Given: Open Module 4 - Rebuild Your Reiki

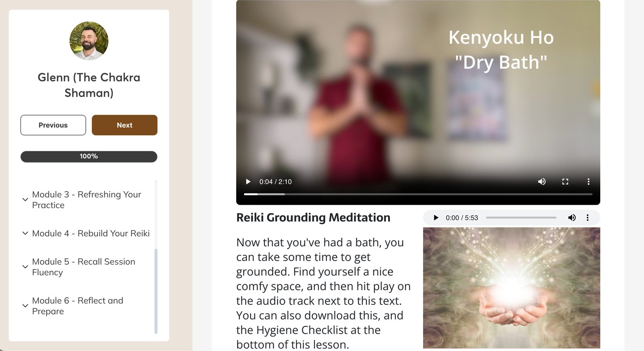Looking at the screenshot, I should click(x=91, y=233).
